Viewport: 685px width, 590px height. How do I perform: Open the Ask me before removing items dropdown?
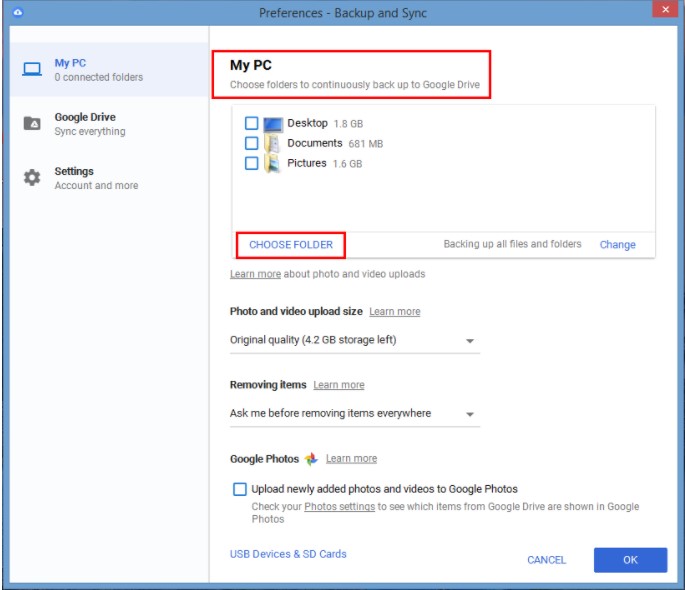(x=355, y=414)
